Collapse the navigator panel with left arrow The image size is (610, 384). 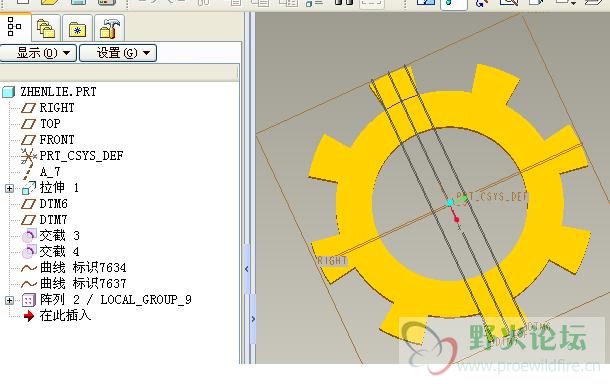[x=247, y=269]
